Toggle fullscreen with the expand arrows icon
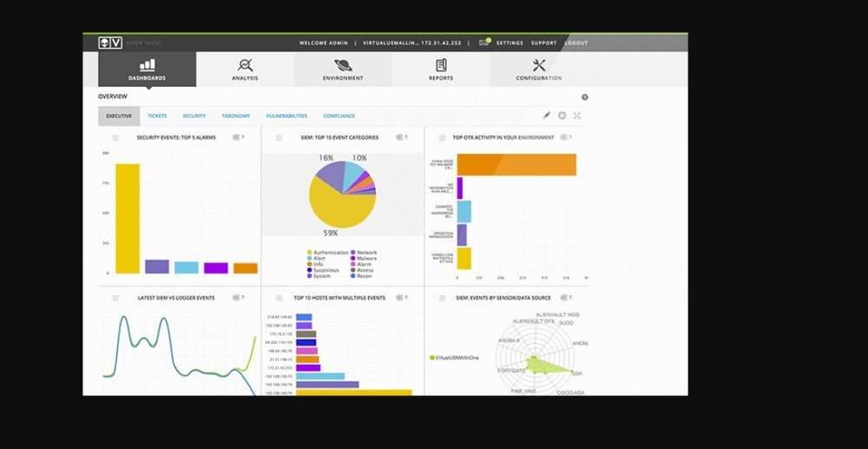The image size is (868, 449). click(576, 116)
